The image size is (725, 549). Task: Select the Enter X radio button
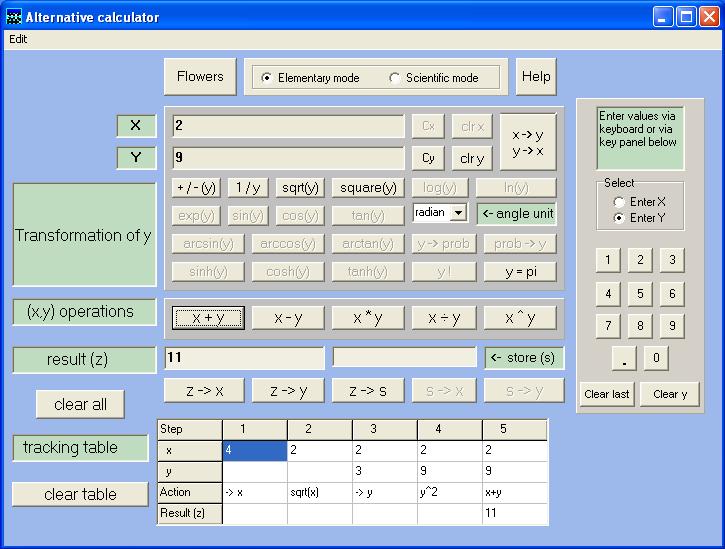tap(640, 202)
